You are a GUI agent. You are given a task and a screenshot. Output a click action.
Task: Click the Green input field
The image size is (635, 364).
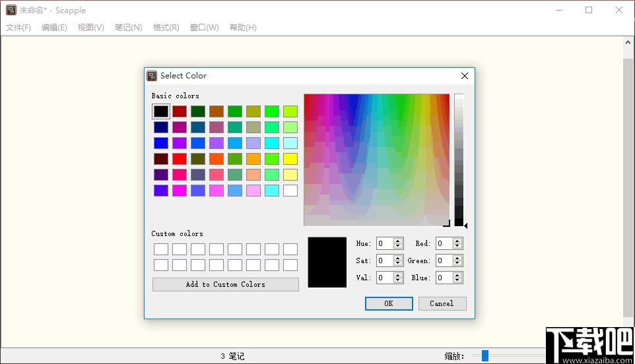[x=445, y=260]
